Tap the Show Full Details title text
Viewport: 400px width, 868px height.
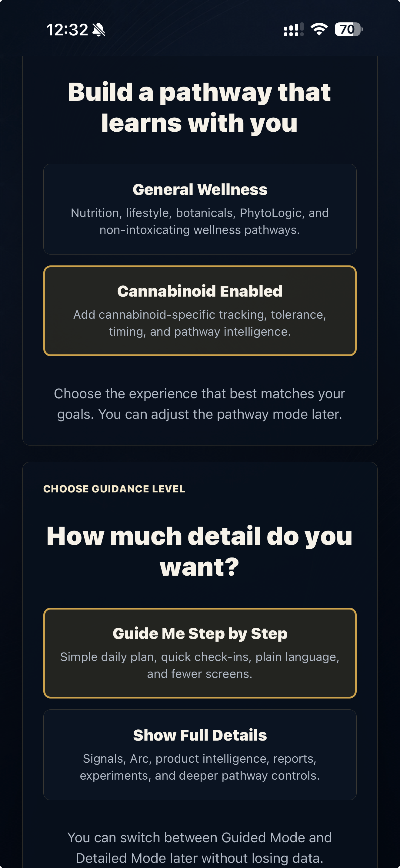pos(200,735)
